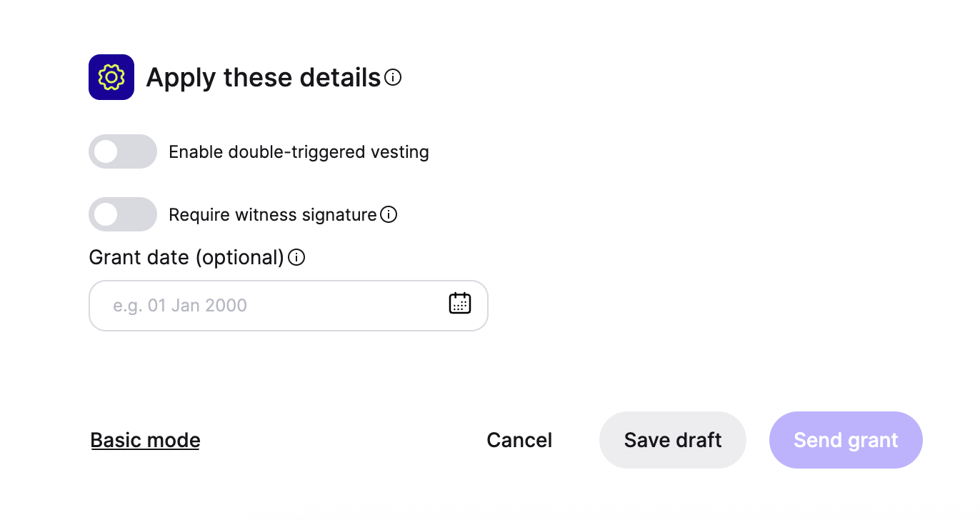The width and height of the screenshot is (980, 520).
Task: Turn on the Require witness signature switch
Action: pyautogui.click(x=122, y=214)
